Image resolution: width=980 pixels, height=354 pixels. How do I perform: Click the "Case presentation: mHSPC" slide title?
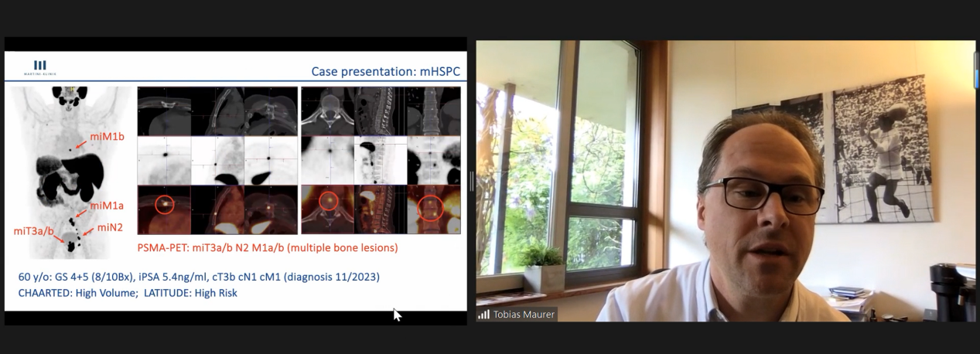click(385, 71)
